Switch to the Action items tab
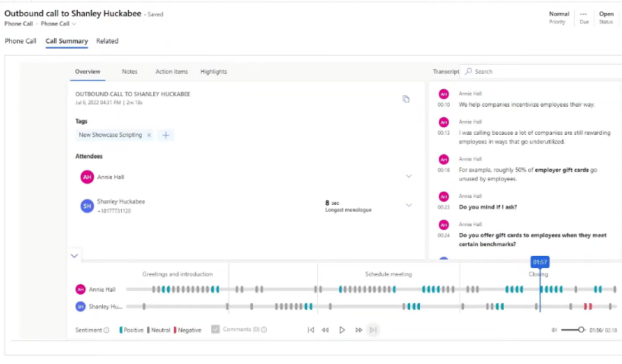 click(x=171, y=72)
